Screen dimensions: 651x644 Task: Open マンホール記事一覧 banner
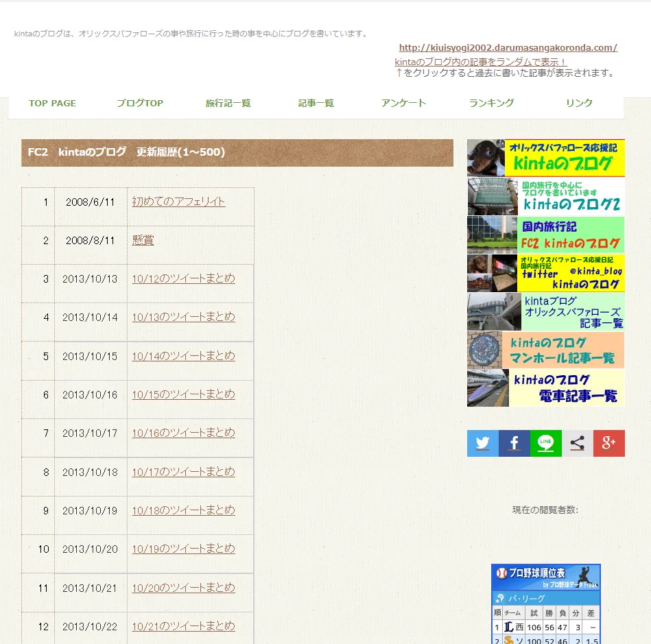pos(545,350)
